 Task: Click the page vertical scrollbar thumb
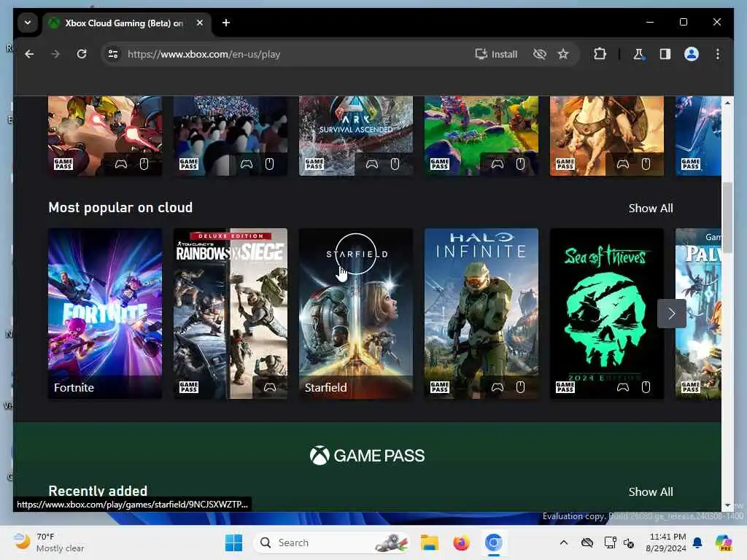pyautogui.click(x=727, y=217)
